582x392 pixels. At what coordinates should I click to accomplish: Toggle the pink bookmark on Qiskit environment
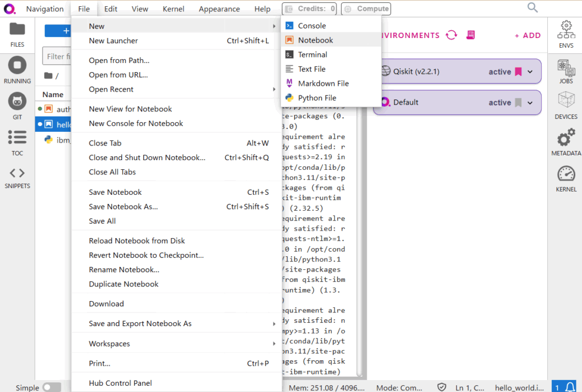(518, 72)
